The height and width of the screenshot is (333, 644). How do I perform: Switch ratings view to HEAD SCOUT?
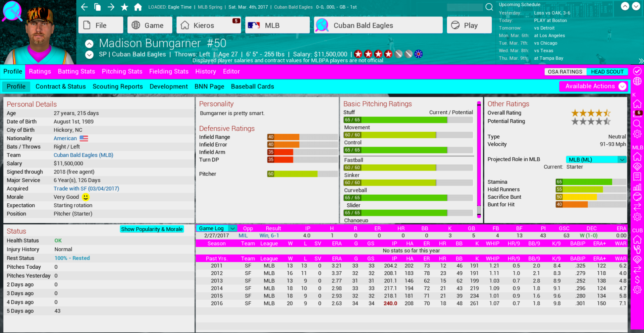(607, 72)
